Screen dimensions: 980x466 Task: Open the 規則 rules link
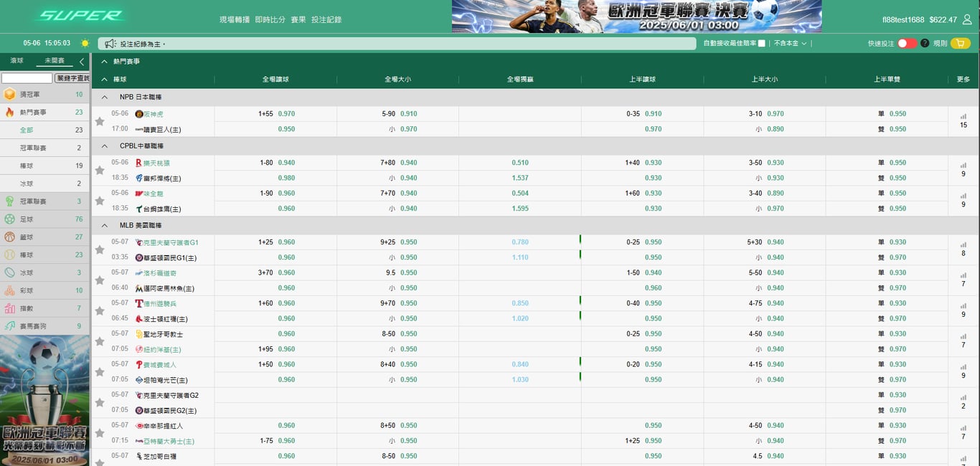pyautogui.click(x=940, y=44)
